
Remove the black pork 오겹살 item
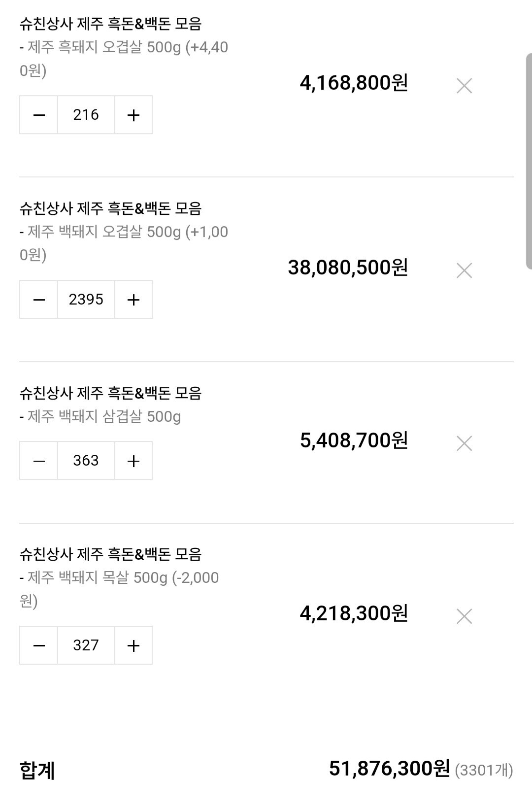click(464, 86)
